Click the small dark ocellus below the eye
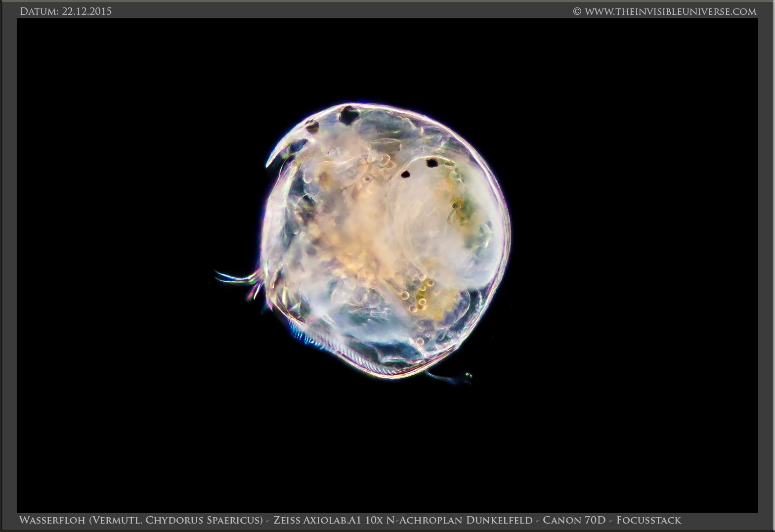775x532 pixels. pos(312,127)
